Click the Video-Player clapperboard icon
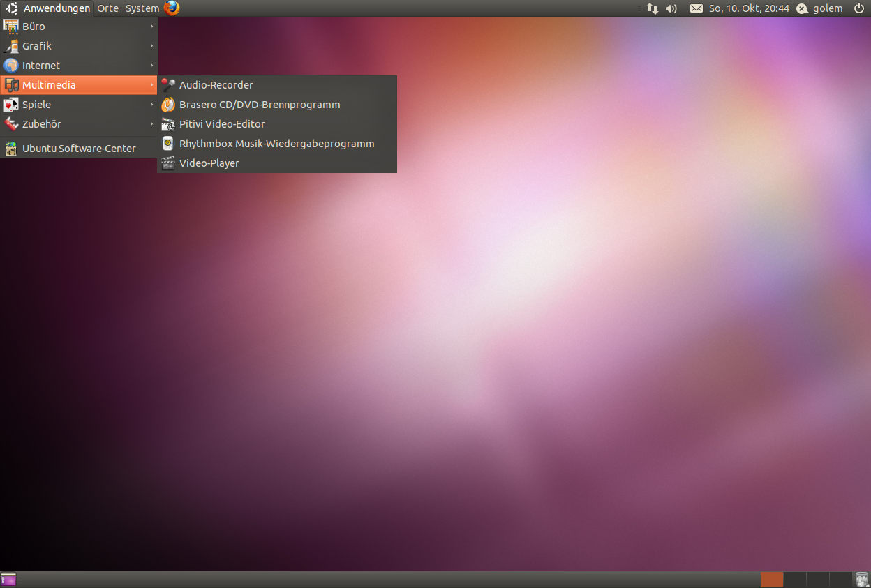871x588 pixels. coord(168,163)
